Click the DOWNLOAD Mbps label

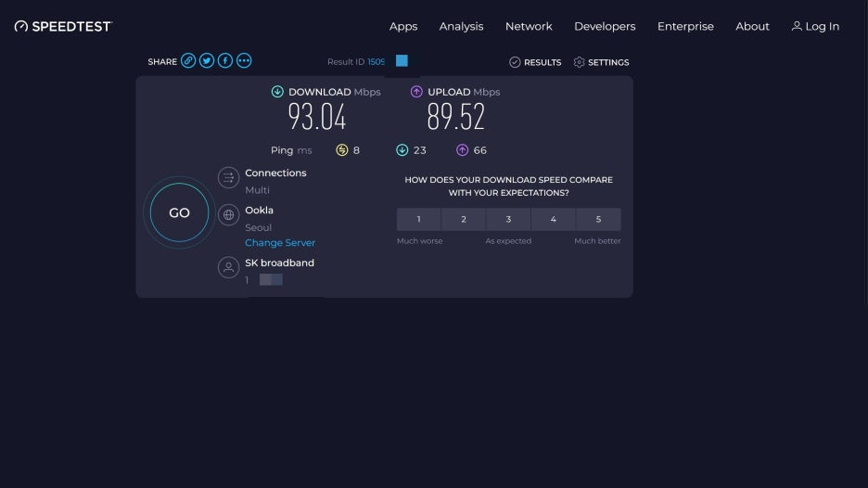click(335, 92)
